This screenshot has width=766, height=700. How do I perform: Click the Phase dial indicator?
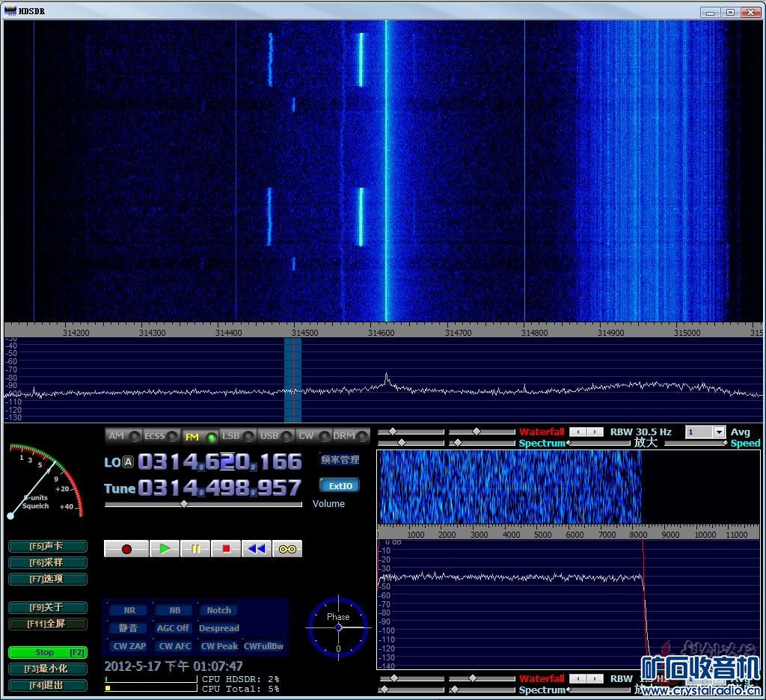338,627
